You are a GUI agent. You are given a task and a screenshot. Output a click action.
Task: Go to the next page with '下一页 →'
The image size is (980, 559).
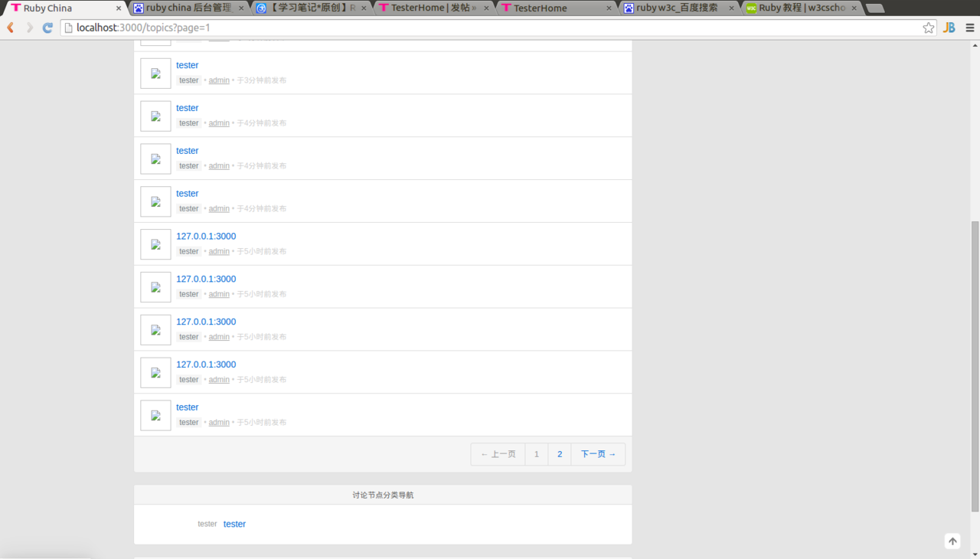click(598, 454)
